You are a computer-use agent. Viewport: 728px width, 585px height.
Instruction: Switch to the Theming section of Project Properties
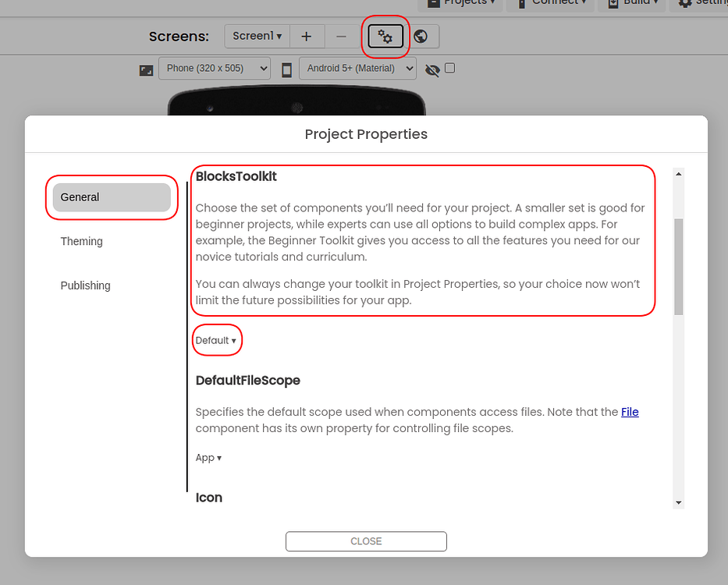81,241
